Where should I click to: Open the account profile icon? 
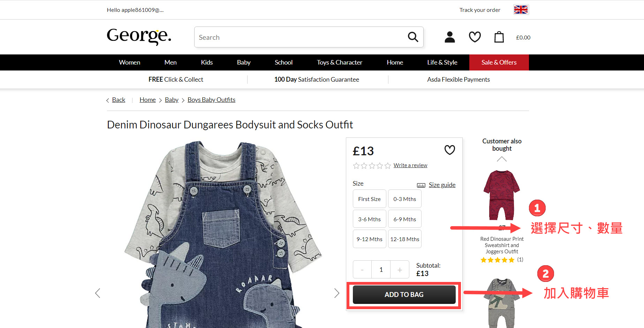450,37
